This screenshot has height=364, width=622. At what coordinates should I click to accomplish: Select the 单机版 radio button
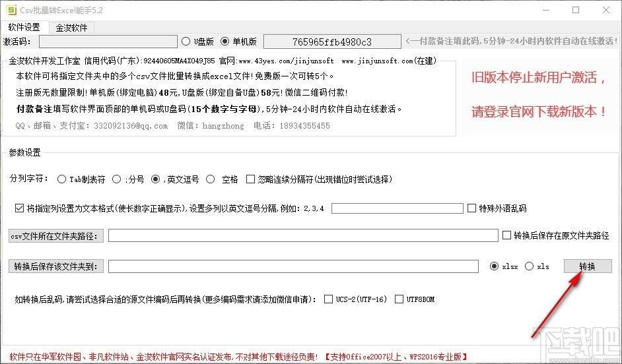coord(225,41)
